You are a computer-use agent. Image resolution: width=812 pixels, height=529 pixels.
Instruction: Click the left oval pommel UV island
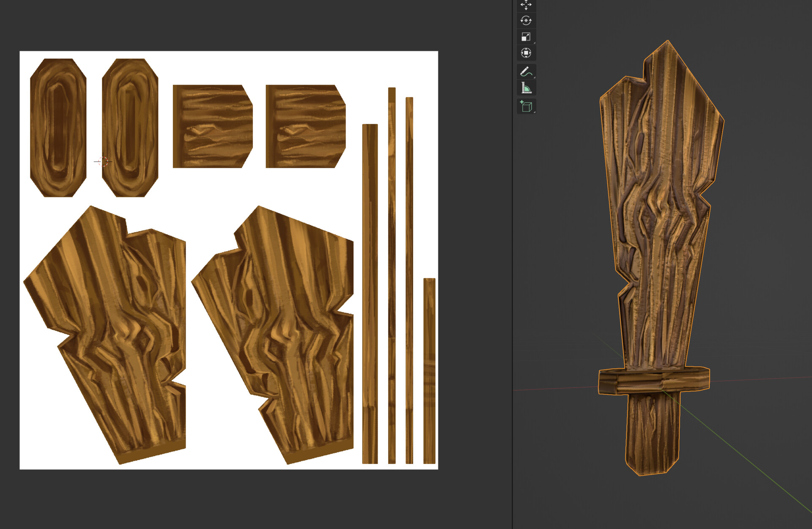[57, 127]
